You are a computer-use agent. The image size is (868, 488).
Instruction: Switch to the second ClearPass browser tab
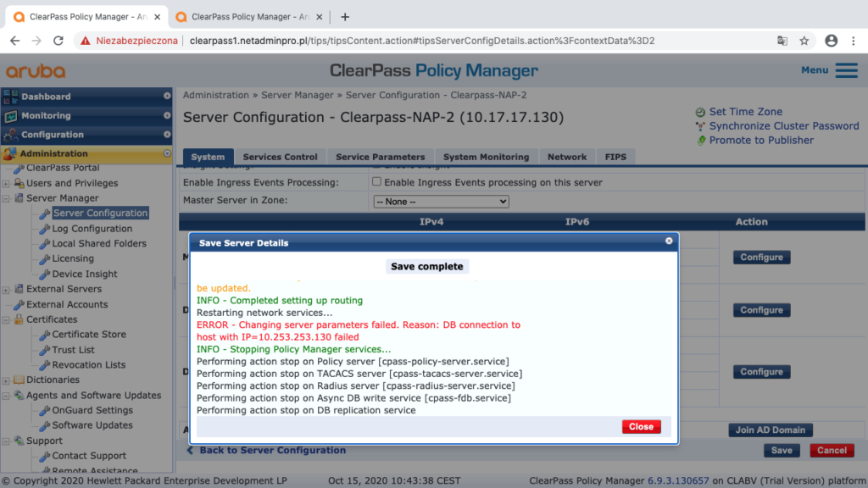[249, 17]
